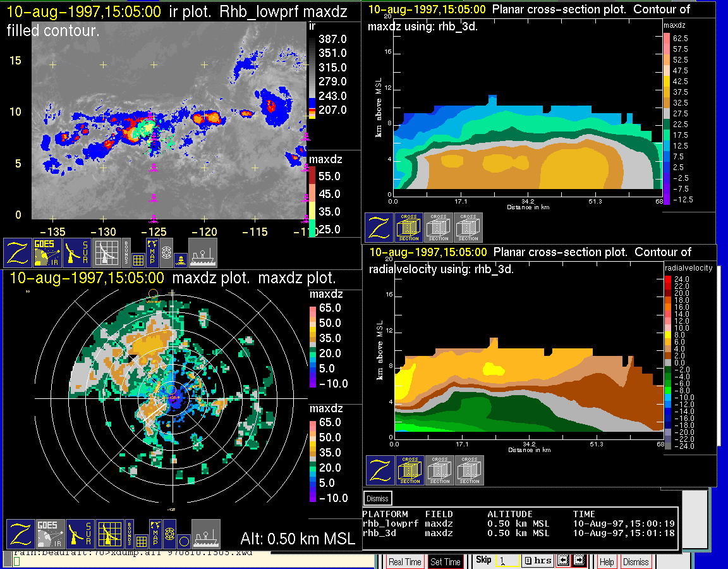Click the Skip value input field
Image resolution: width=728 pixels, height=569 pixels.
[x=507, y=561]
